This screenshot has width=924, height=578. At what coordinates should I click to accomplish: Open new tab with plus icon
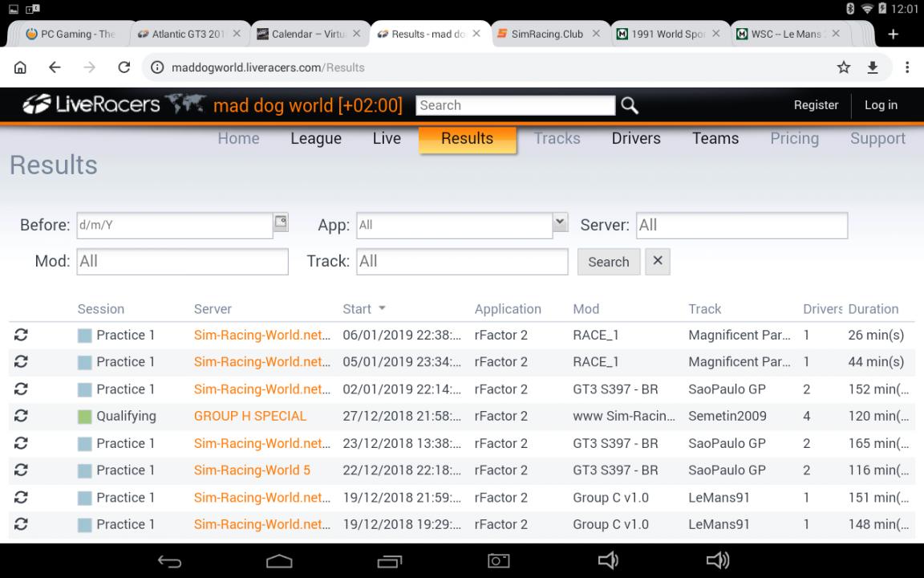click(x=894, y=35)
